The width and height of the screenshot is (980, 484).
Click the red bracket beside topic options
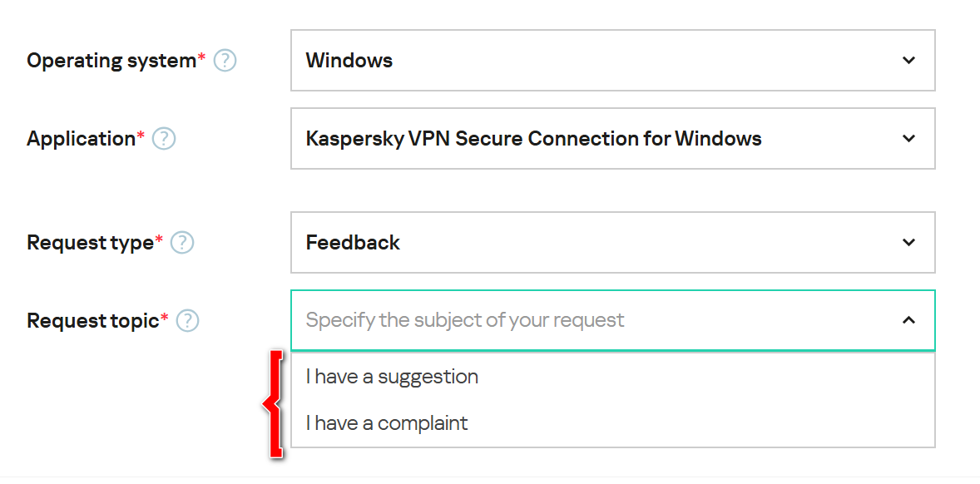pyautogui.click(x=273, y=405)
